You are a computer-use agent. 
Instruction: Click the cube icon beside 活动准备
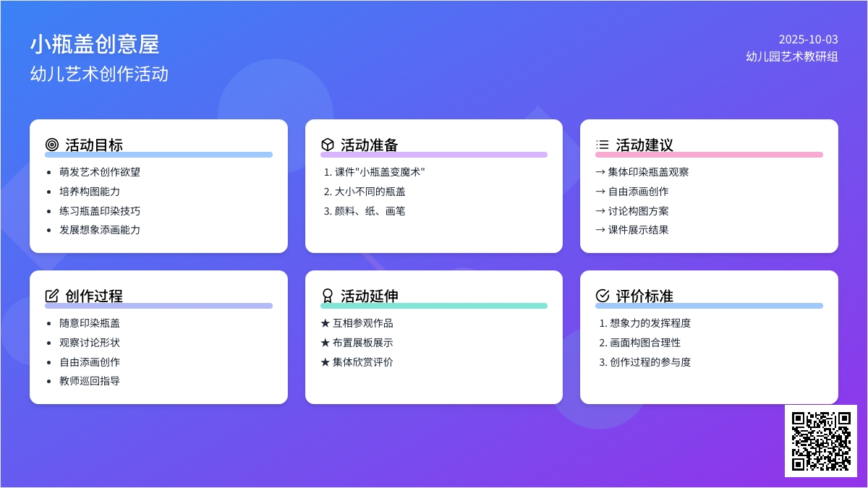point(327,145)
